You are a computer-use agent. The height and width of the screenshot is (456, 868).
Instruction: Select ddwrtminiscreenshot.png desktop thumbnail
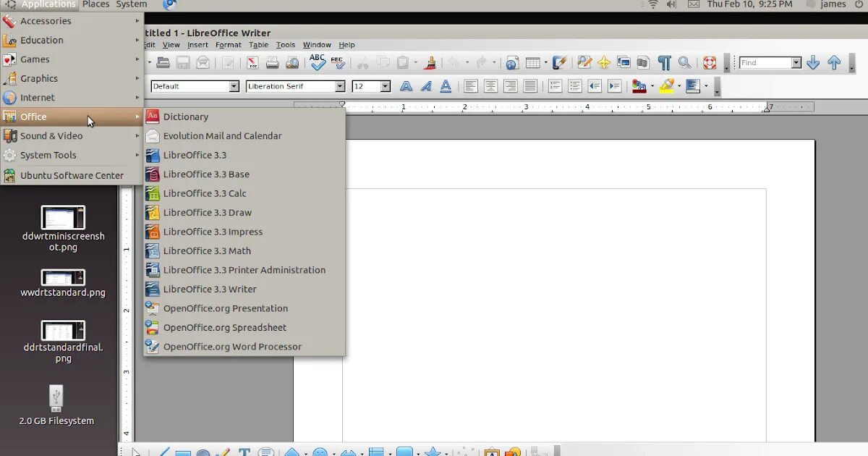(x=63, y=217)
